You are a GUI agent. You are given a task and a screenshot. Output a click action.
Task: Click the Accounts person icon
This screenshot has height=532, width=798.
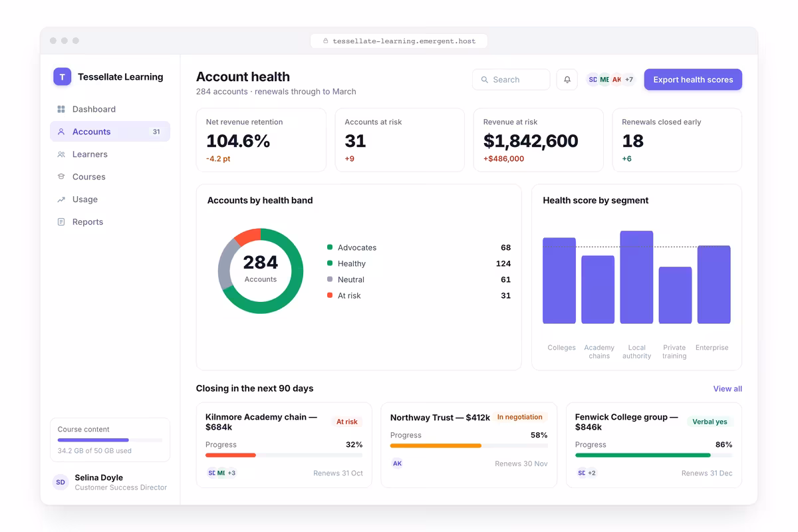click(61, 132)
